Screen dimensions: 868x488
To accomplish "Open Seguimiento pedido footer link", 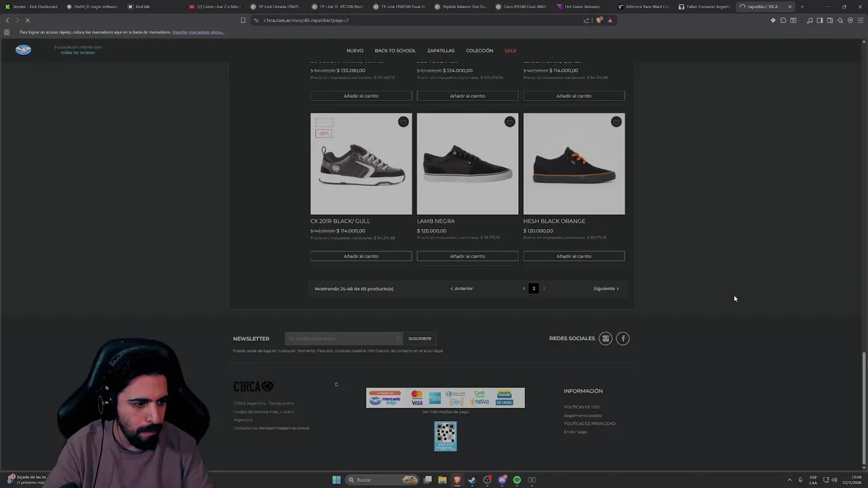I will tap(583, 415).
